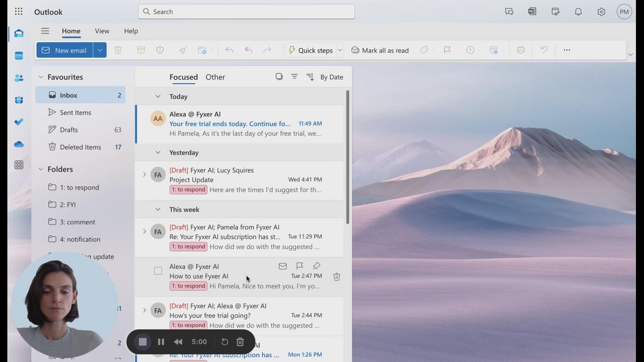Screen dimensions: 644x362
Task: Open the Teams chat icon in header
Action: tap(509, 12)
